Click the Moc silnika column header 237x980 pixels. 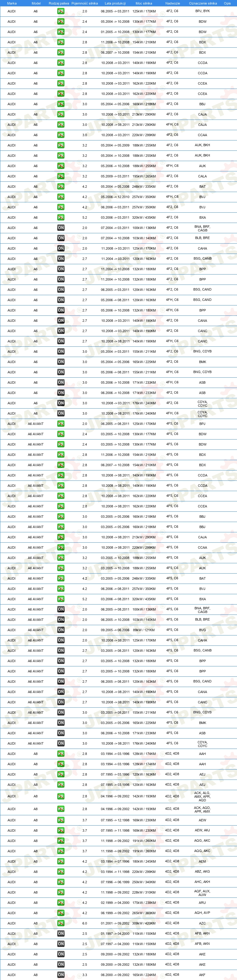[x=144, y=3]
